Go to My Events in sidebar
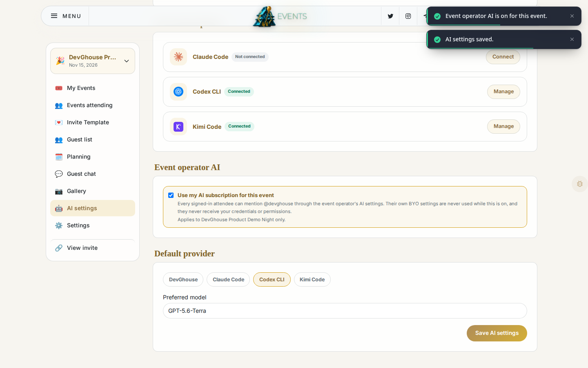Screen dimensions: 588x368 pyautogui.click(x=93, y=88)
